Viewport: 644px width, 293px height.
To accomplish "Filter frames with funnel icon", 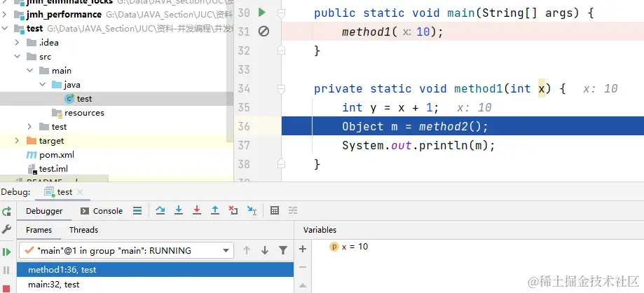I will (283, 250).
